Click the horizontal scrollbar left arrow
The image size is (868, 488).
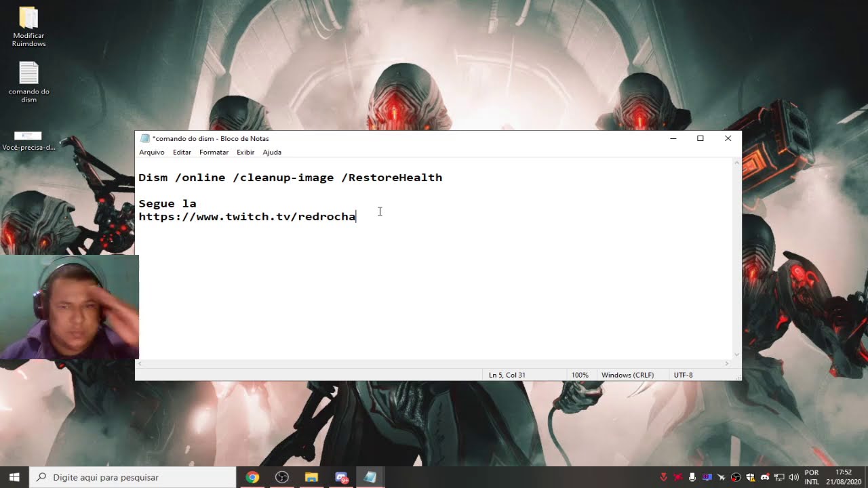click(x=140, y=364)
